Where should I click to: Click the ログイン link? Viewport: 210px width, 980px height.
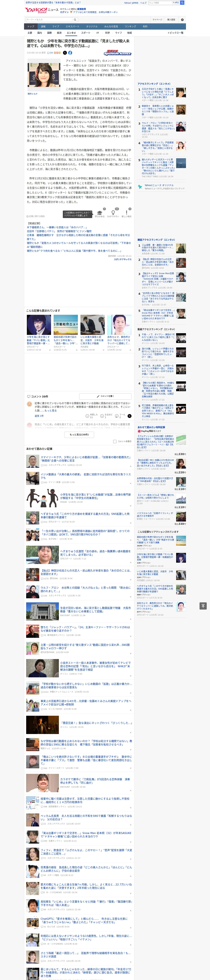[x=64, y=12]
